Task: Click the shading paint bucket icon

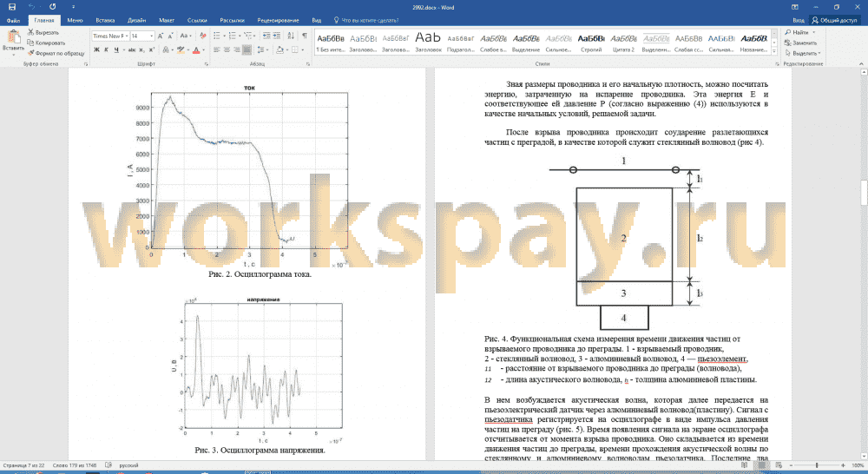Action: 279,49
